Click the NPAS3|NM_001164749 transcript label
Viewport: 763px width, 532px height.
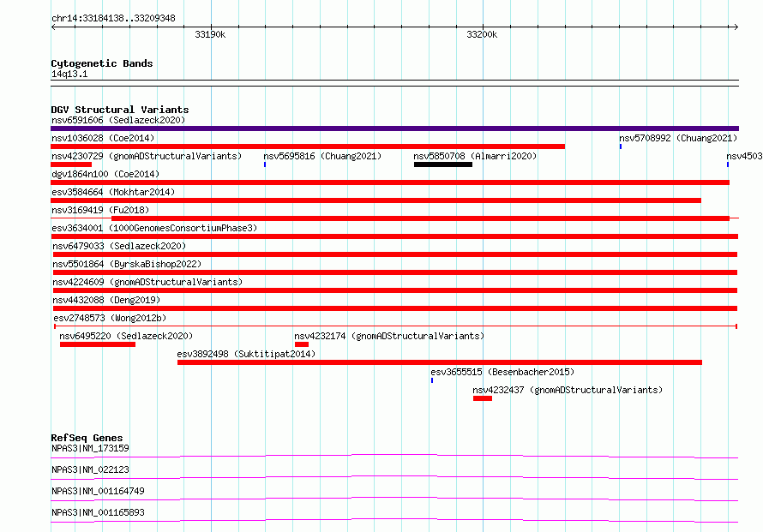(x=98, y=491)
